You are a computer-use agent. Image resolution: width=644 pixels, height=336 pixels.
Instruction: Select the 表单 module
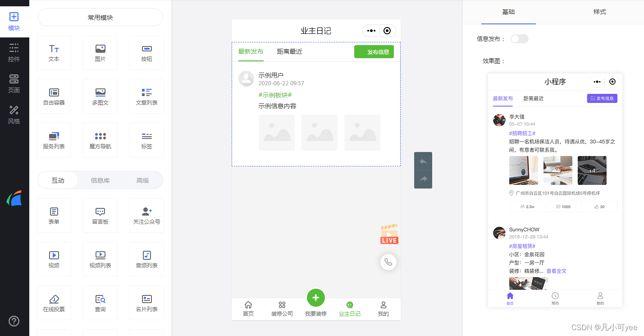pos(54,216)
